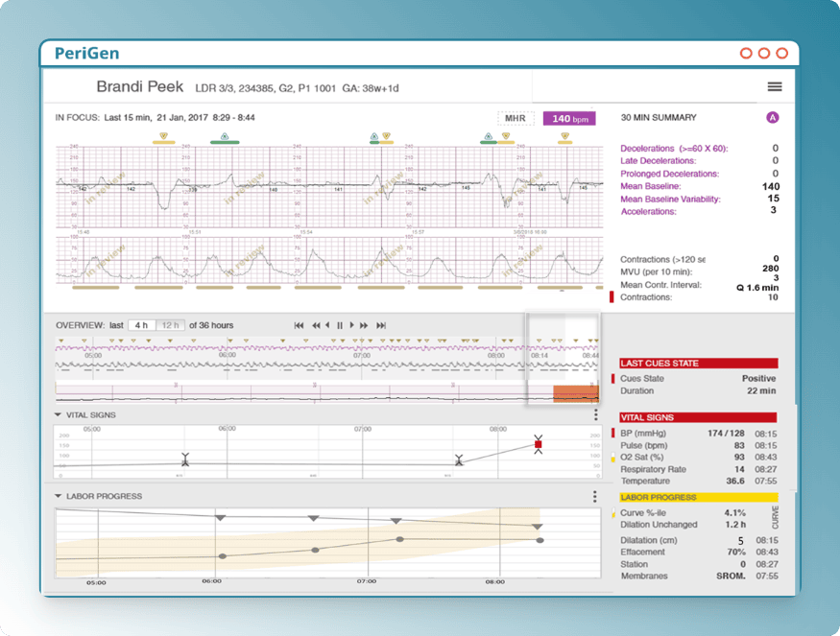Click the red blood pressure marker in vital signs chart
This screenshot has width=840, height=636.
pos(539,445)
